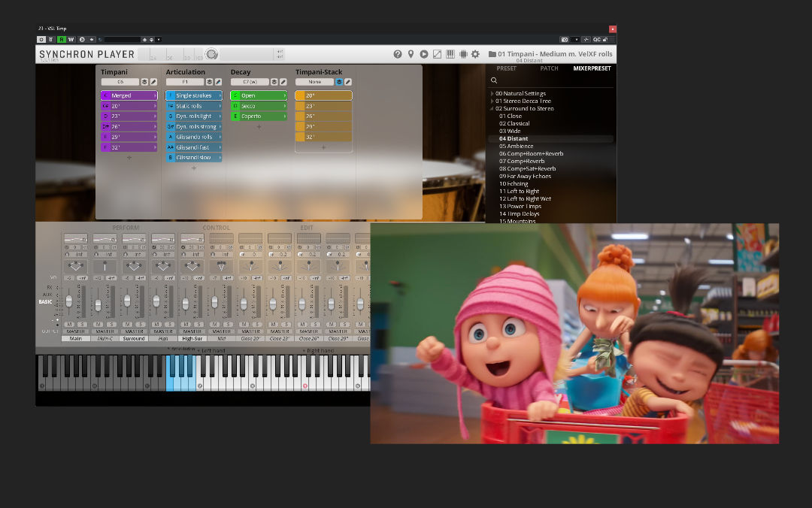
Task: Toggle the green R read automation button
Action: point(61,39)
